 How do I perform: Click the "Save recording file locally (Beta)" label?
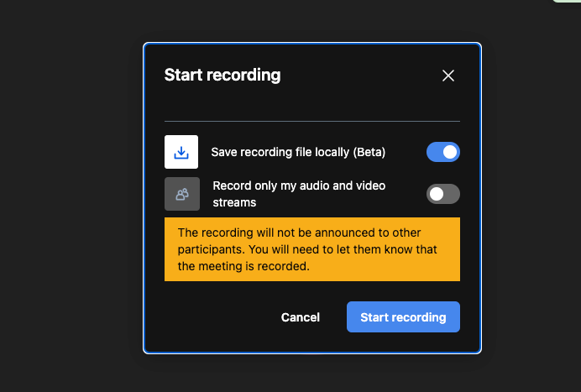298,152
